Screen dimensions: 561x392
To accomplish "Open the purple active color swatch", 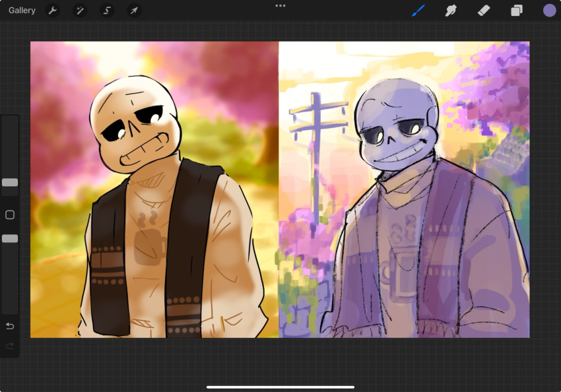I will (x=550, y=11).
